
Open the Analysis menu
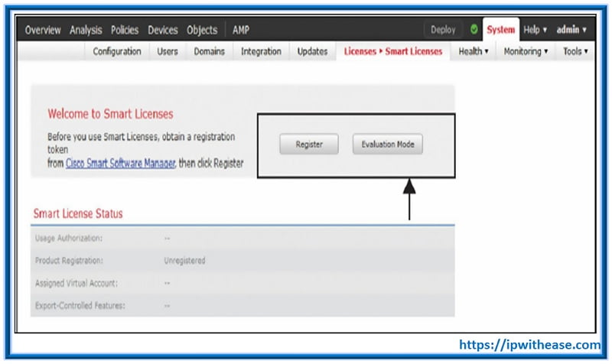pyautogui.click(x=86, y=30)
